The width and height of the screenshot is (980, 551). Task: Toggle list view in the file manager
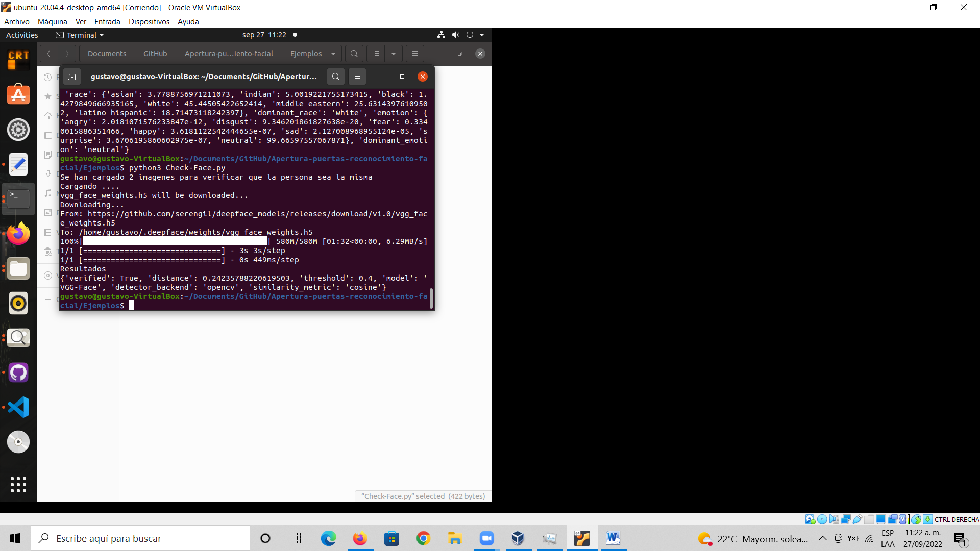tap(376, 53)
